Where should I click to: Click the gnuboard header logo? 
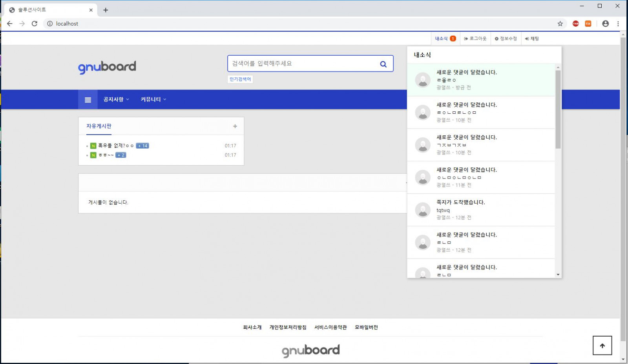point(107,67)
